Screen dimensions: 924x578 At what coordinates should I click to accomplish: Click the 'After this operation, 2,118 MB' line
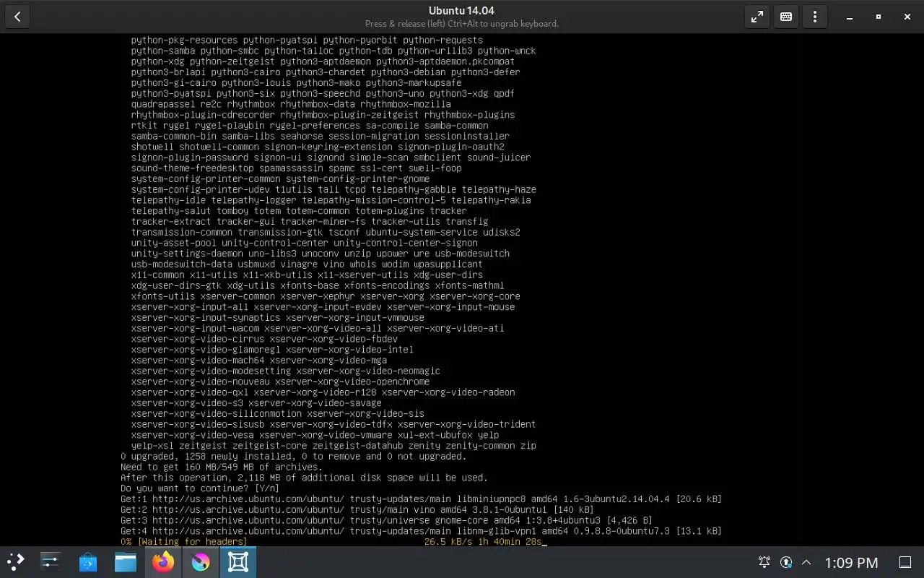pyautogui.click(x=304, y=478)
